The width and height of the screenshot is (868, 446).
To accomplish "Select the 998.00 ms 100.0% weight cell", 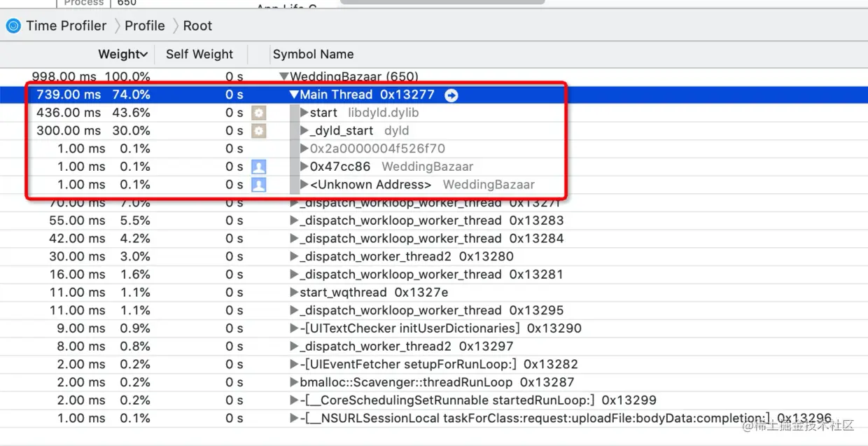I will [x=91, y=76].
